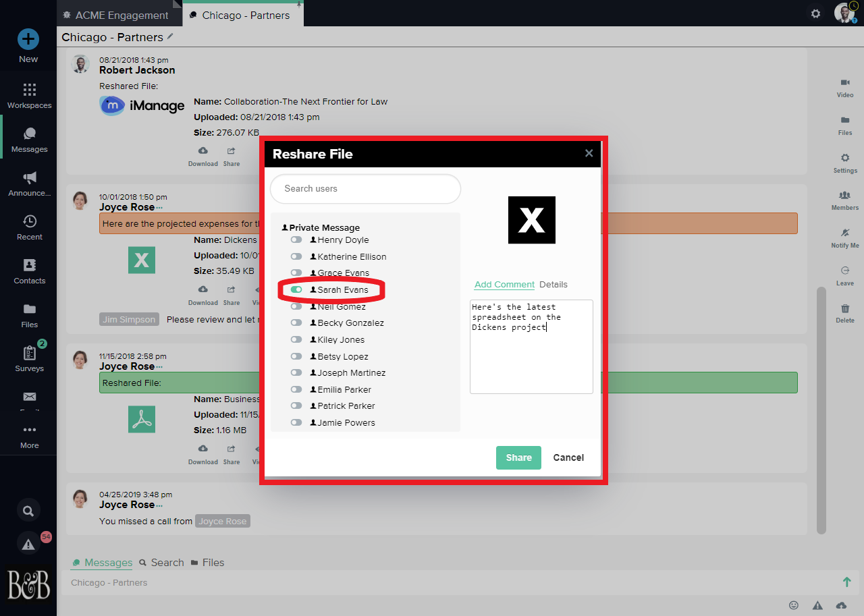Enable the Henry Doyle toggle

pyautogui.click(x=296, y=240)
